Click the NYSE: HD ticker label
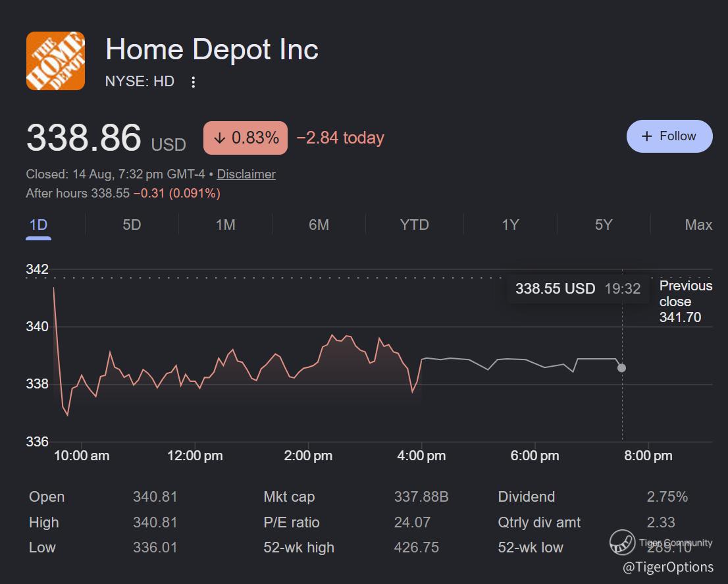The height and width of the screenshot is (584, 728). coord(140,82)
